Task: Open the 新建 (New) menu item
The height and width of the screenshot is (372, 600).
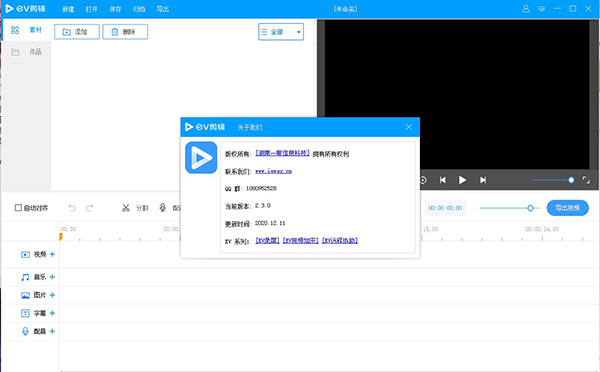Action: point(68,9)
